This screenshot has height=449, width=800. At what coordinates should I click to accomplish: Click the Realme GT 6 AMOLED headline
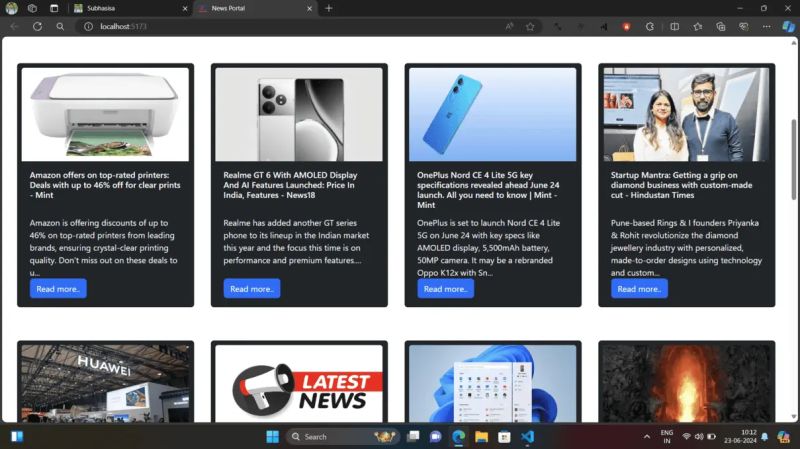coord(290,185)
